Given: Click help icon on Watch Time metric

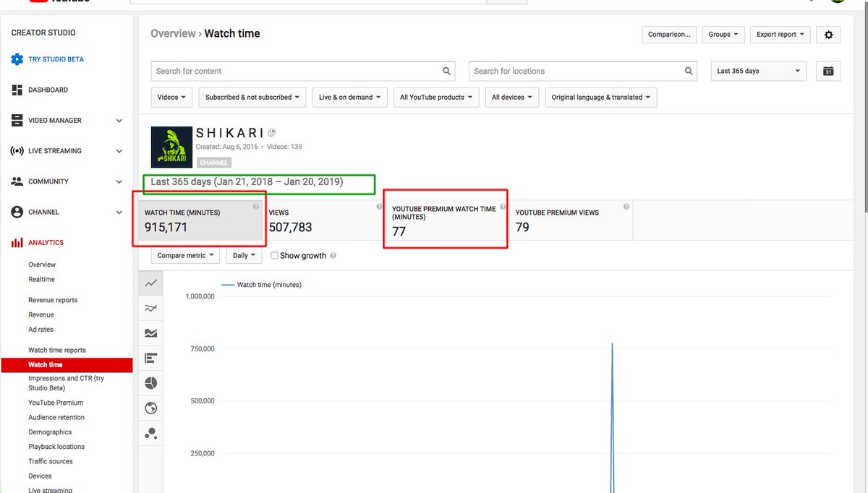Looking at the screenshot, I should [x=256, y=207].
